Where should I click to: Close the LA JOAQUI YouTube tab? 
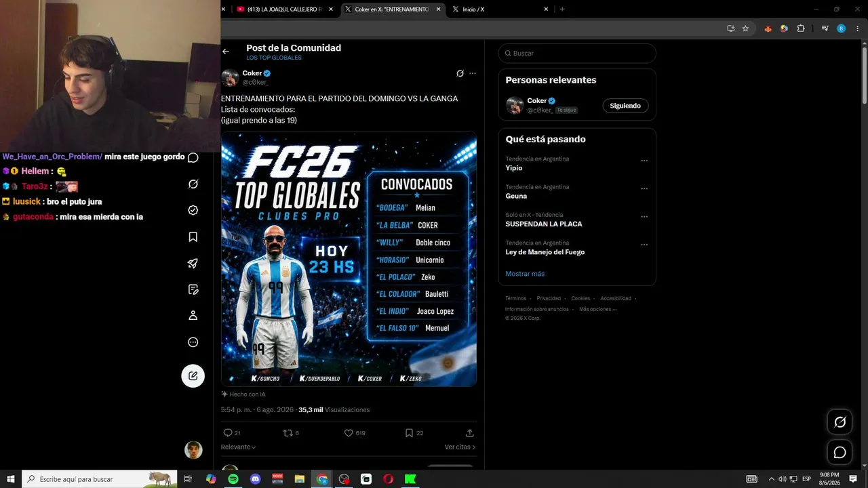click(x=331, y=9)
